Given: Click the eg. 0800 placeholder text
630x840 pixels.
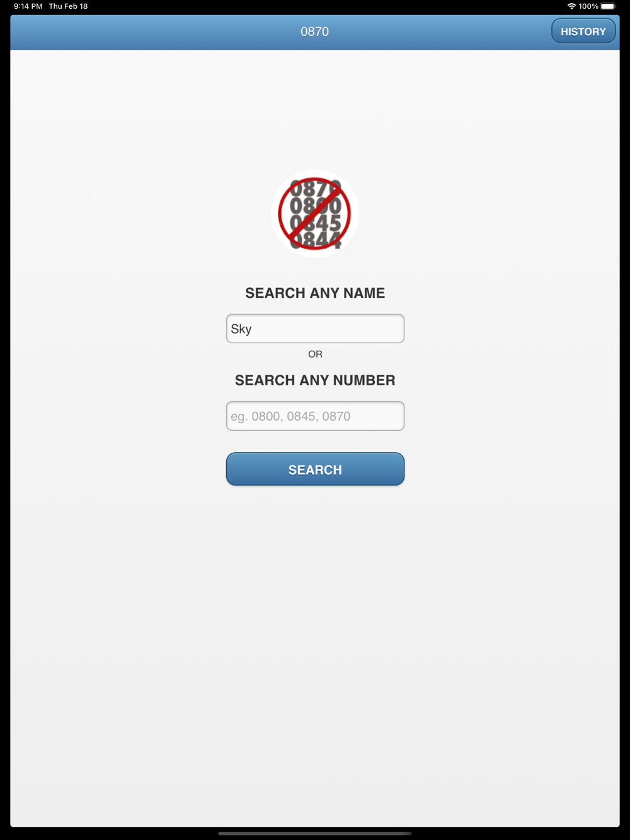Looking at the screenshot, I should 290,416.
